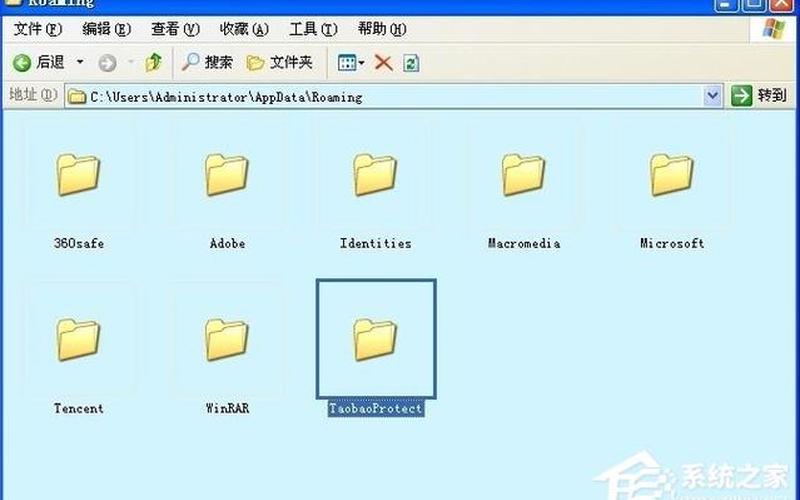Viewport: 800px width, 500px height.
Task: Click the highlighted TaobaoProtect name label
Action: [376, 408]
